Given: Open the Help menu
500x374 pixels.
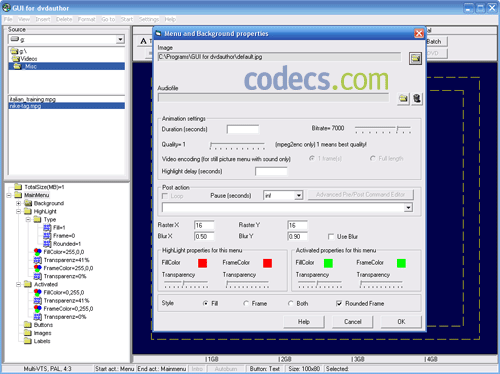Looking at the screenshot, I should pos(170,19).
